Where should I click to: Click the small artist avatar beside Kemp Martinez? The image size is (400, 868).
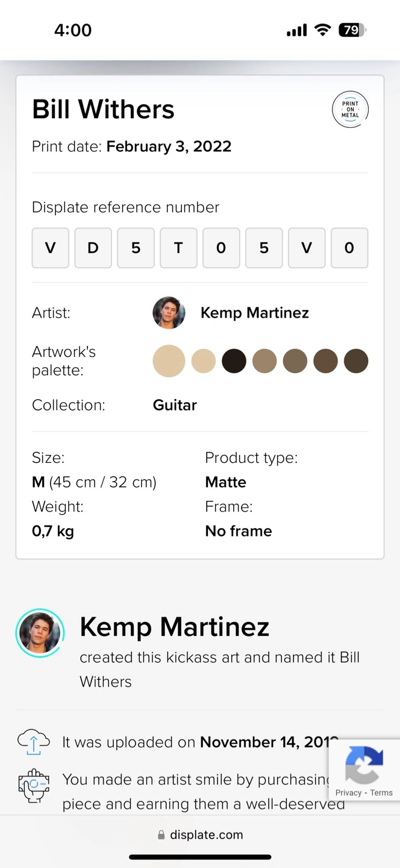(x=169, y=313)
